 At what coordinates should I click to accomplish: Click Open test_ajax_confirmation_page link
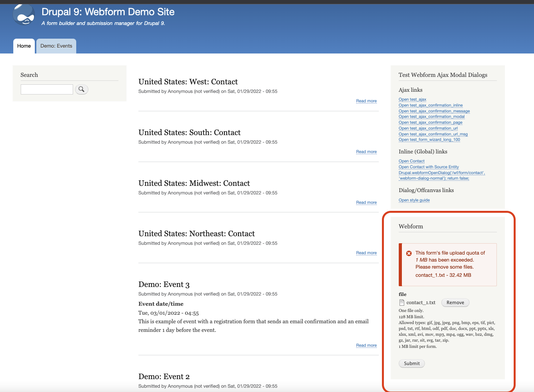click(x=430, y=123)
